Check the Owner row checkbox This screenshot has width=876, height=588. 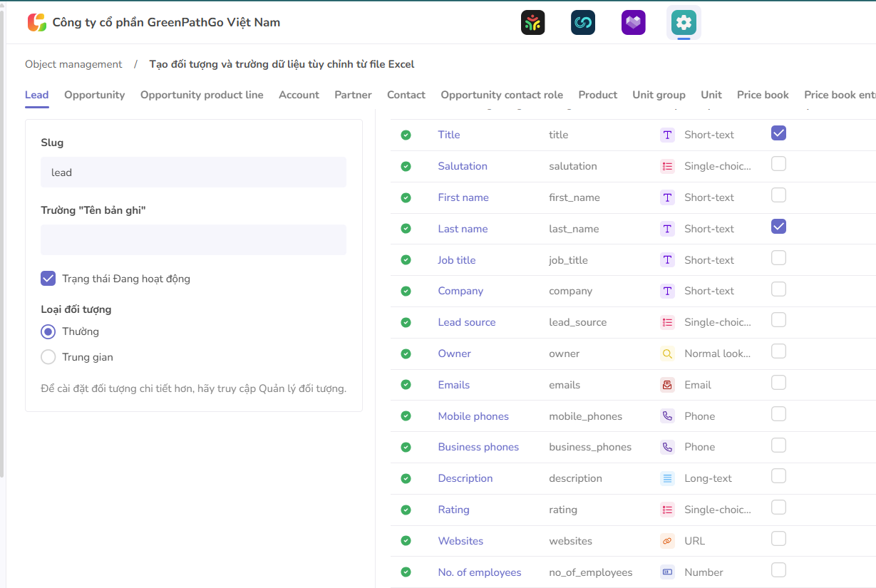(779, 351)
